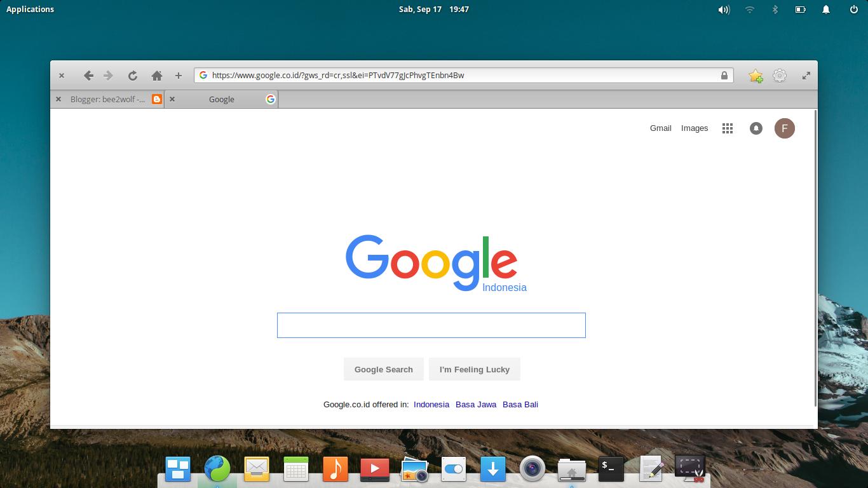This screenshot has height=488, width=868.
Task: Click the Google Search button
Action: pos(383,369)
